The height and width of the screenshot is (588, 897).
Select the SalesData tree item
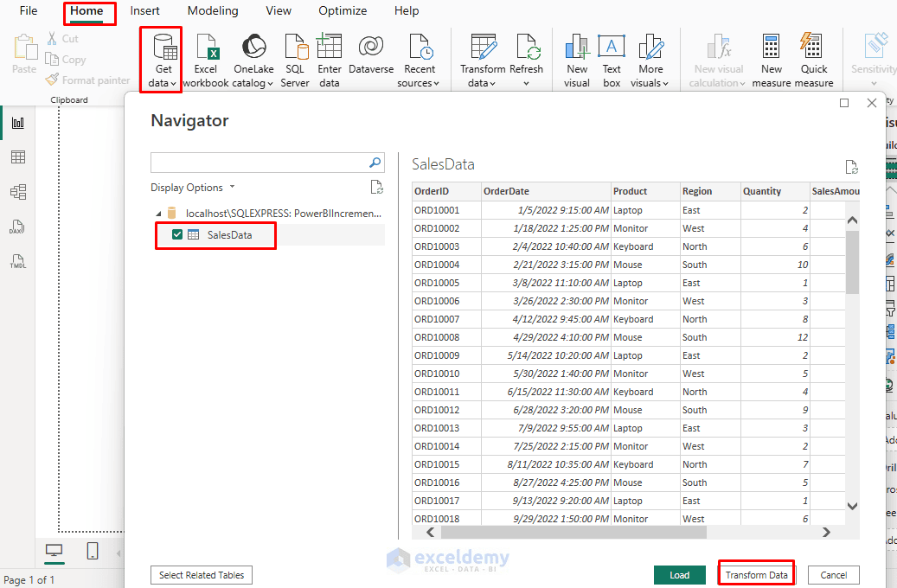pos(229,234)
